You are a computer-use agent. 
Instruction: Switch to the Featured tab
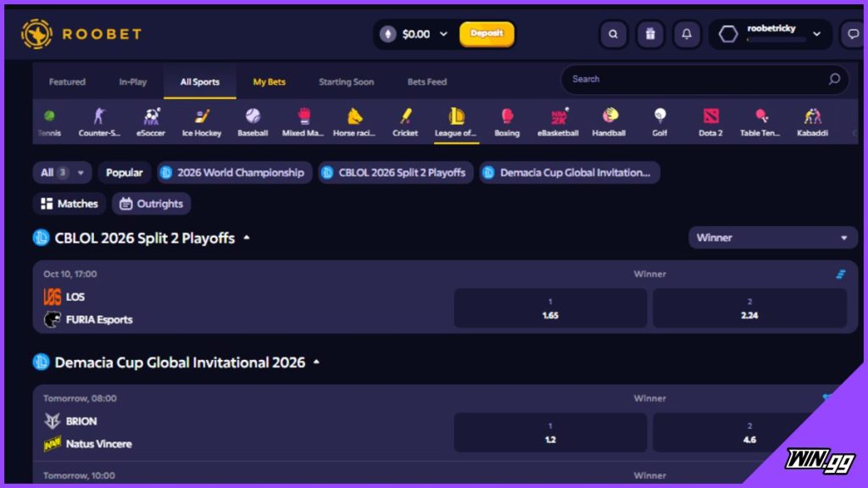click(68, 82)
